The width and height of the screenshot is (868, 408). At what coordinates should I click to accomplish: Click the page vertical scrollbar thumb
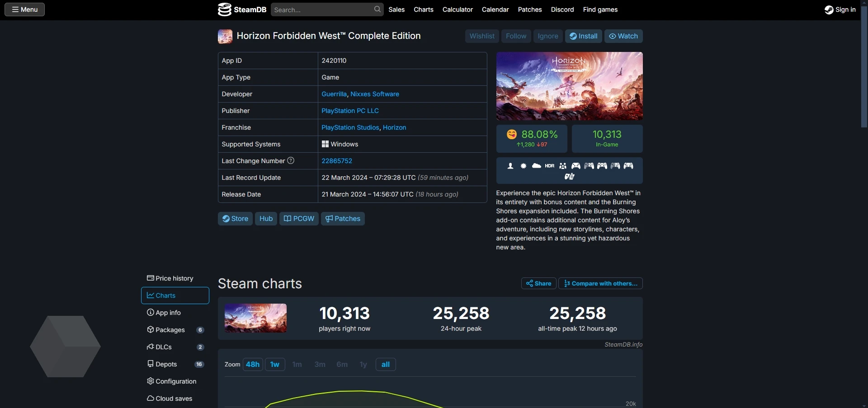coord(864,67)
